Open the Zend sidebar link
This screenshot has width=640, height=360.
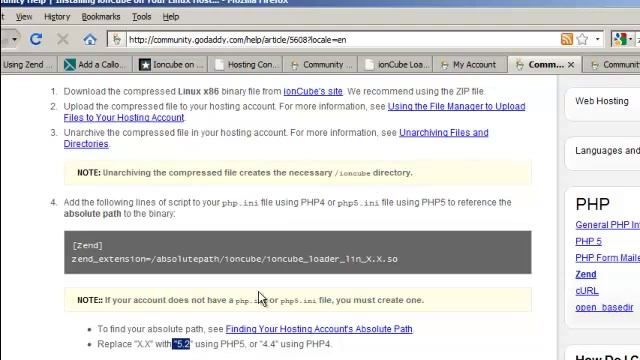(586, 275)
